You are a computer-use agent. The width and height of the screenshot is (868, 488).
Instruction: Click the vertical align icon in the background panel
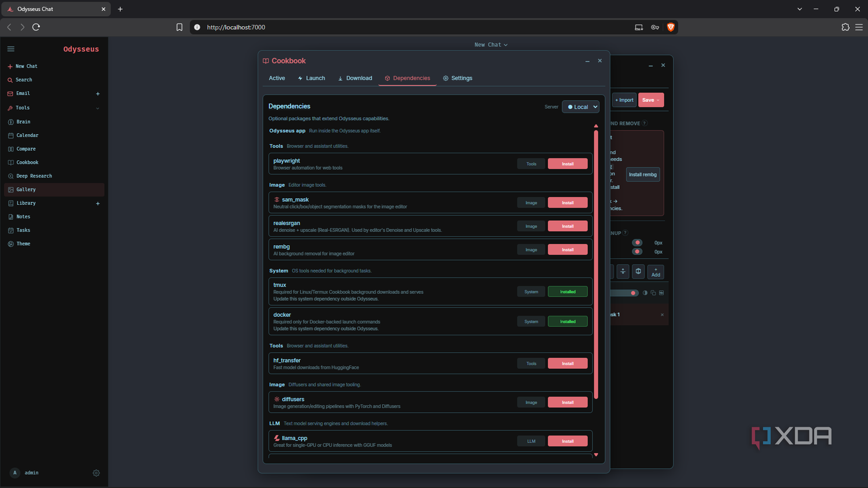(623, 271)
